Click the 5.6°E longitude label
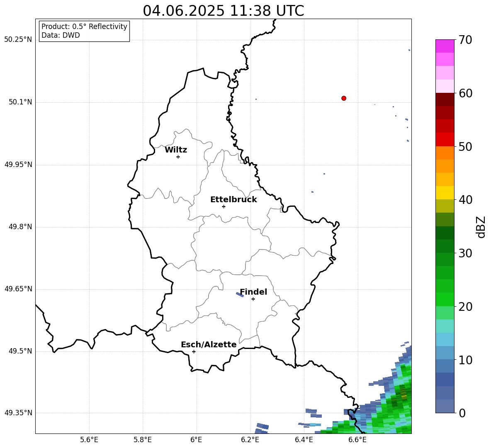491x448 pixels. 89,440
